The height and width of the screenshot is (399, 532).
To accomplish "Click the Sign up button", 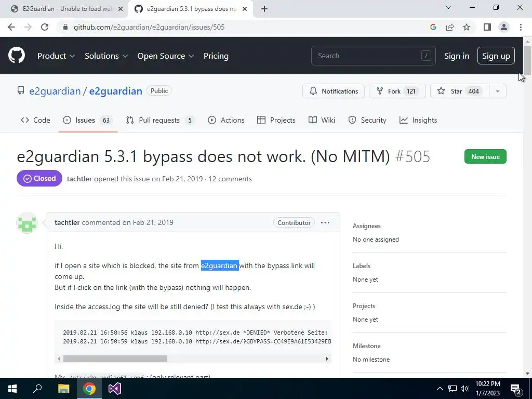I will 496,56.
